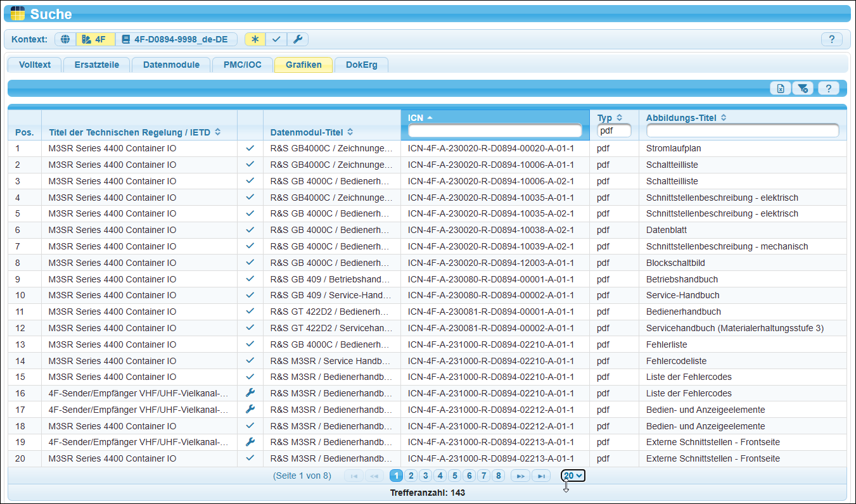Viewport: 856px width, 504px height.
Task: Select the asterisk filter in the Kontext bar
Action: pyautogui.click(x=255, y=39)
